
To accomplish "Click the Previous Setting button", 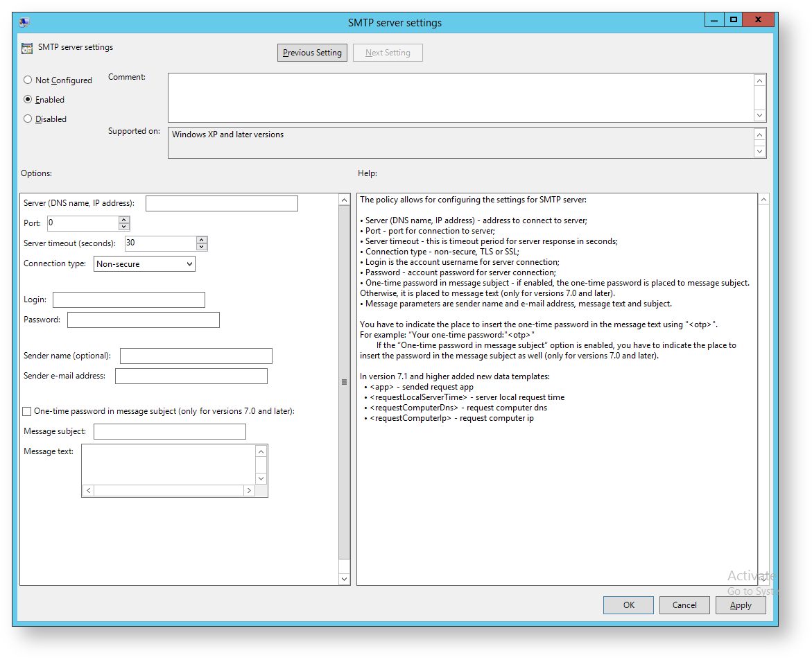I will (x=312, y=53).
